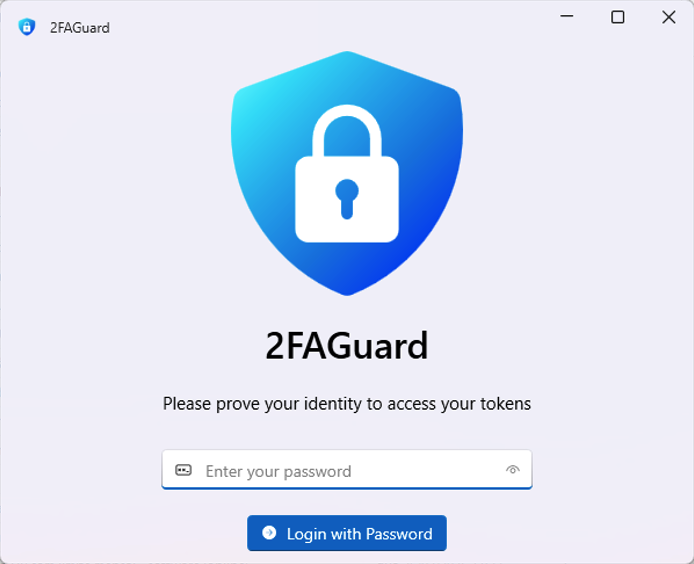
Task: Click the Login with Password button
Action: point(347,533)
